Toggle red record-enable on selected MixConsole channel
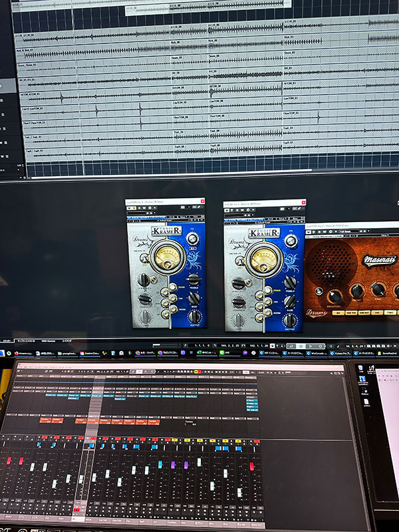Viewport: 399px width, 532px height. 76,510
